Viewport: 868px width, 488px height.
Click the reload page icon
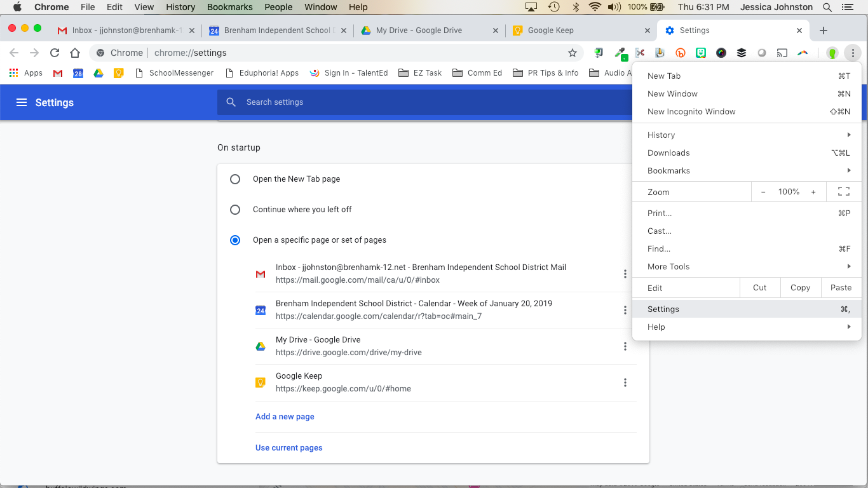55,53
